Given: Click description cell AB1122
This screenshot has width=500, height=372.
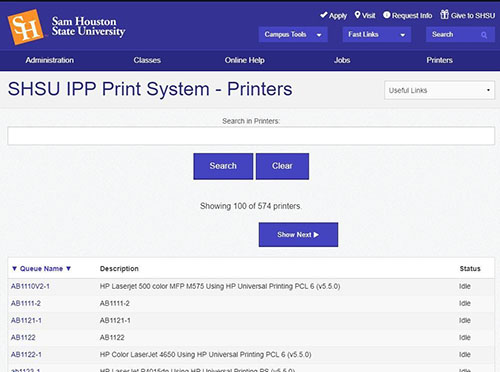Looking at the screenshot, I should coord(112,337).
